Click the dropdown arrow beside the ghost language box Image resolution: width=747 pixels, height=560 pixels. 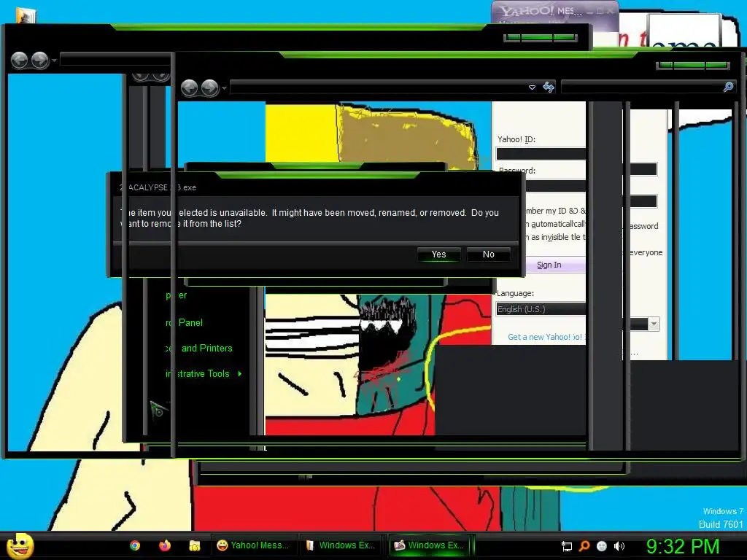[654, 324]
